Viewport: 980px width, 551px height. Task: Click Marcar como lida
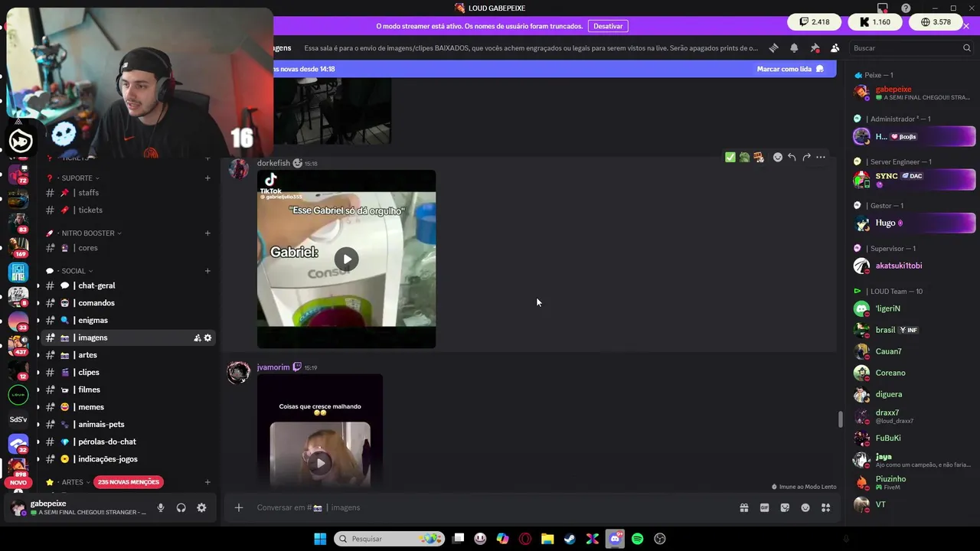pyautogui.click(x=790, y=69)
